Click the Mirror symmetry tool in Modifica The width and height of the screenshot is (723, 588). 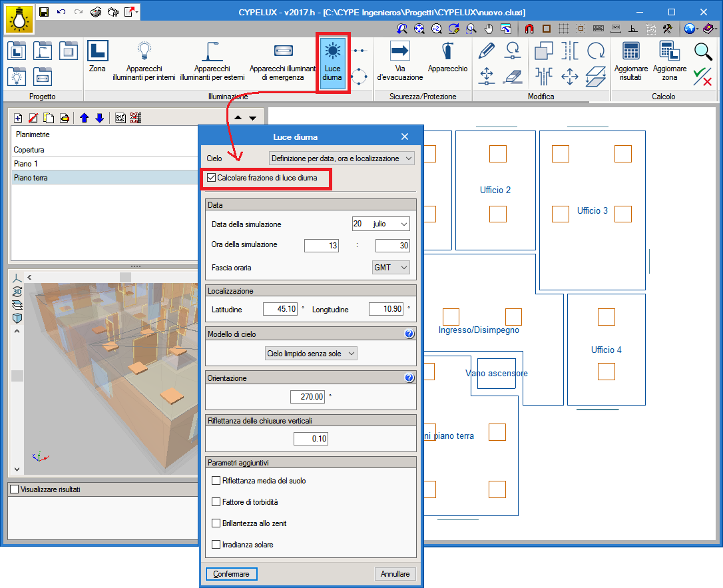click(x=569, y=51)
